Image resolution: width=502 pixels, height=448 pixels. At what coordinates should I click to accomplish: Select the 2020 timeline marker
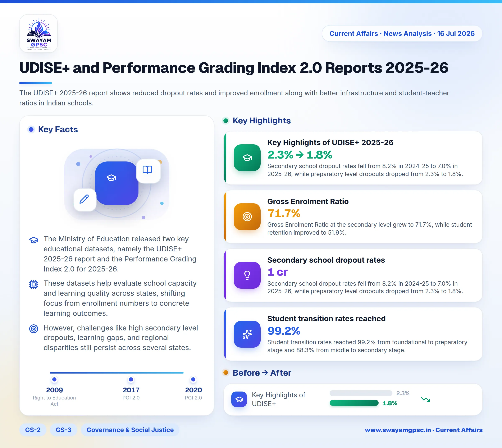click(193, 379)
